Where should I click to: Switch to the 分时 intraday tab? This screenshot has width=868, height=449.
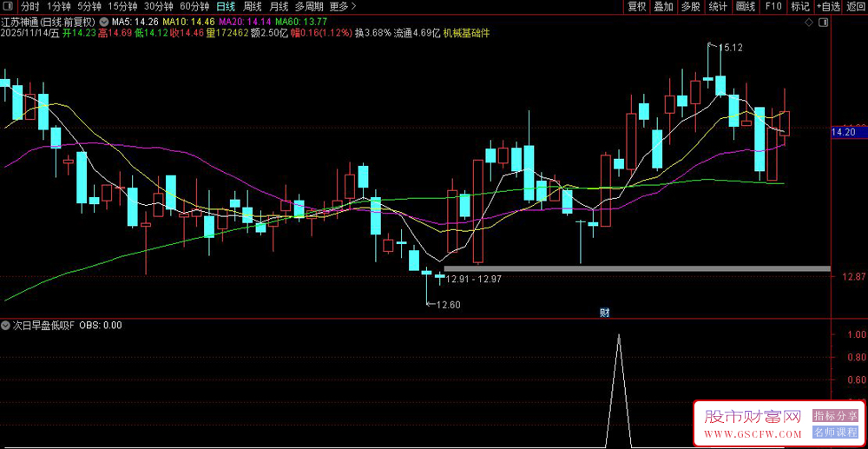(30, 6)
